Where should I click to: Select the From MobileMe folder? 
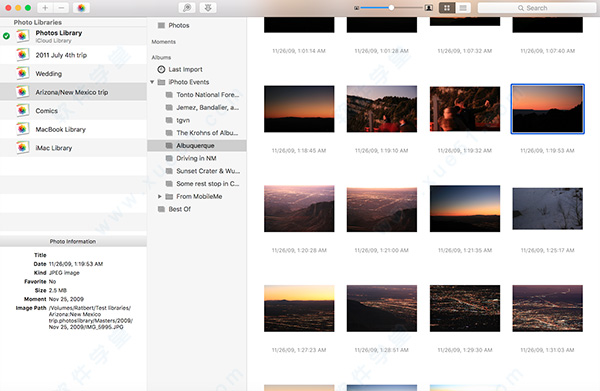[x=199, y=196]
